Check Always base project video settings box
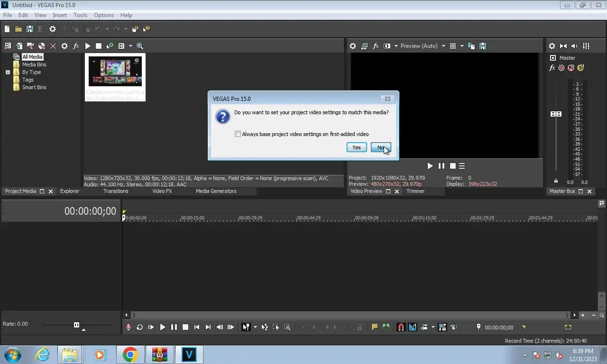Viewport: 607px width, 364px height. click(x=238, y=134)
